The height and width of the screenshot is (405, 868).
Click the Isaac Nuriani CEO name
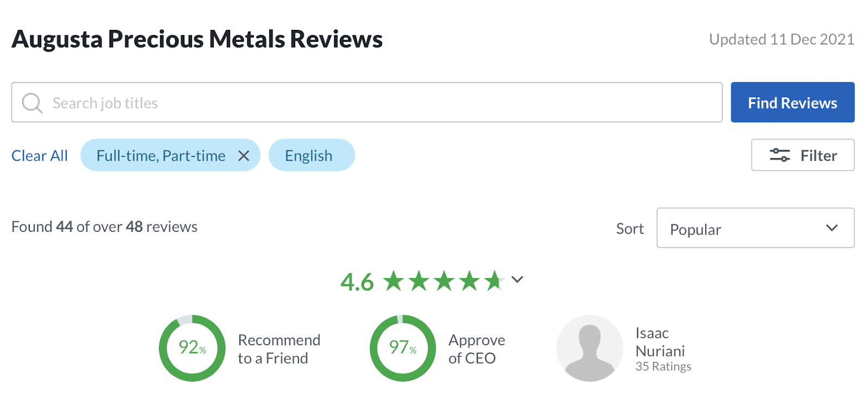(x=660, y=342)
